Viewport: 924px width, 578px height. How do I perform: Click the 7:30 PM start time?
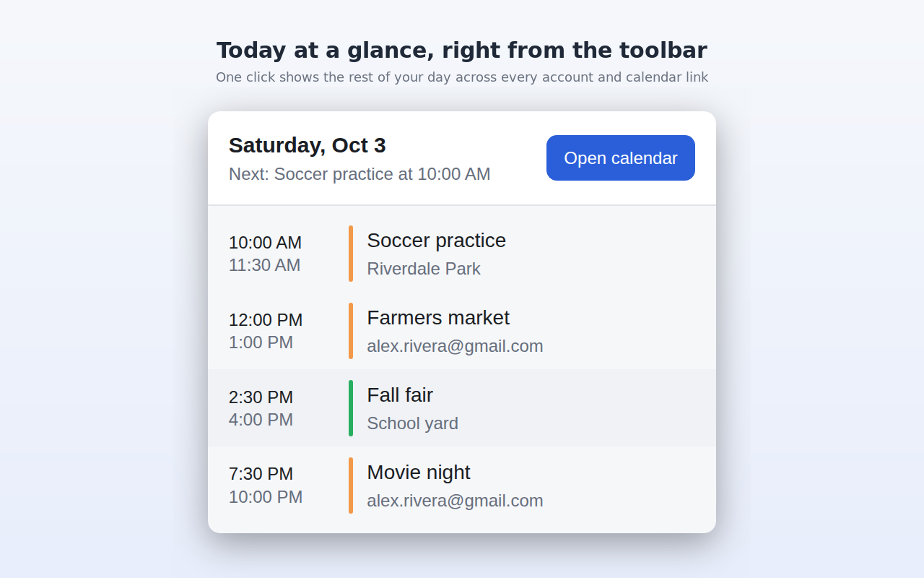[261, 474]
